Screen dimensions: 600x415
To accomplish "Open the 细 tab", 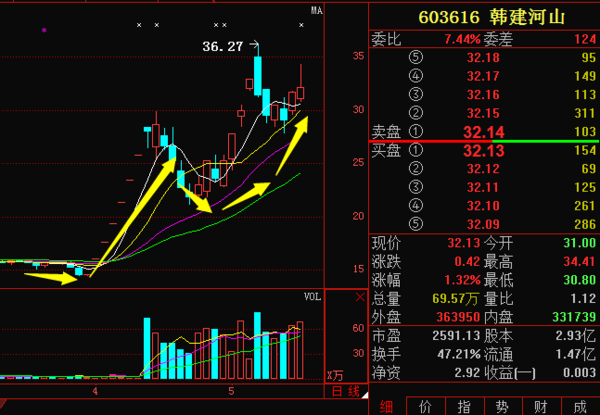I will 386,406.
